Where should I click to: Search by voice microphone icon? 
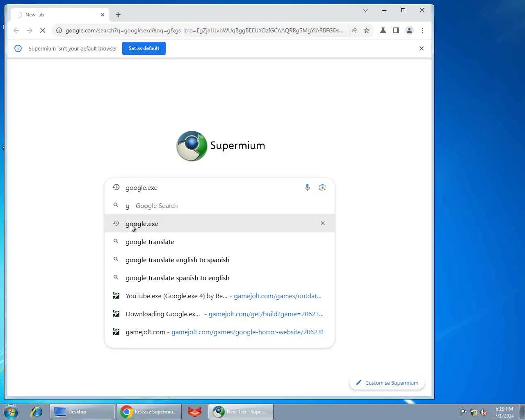tap(307, 187)
